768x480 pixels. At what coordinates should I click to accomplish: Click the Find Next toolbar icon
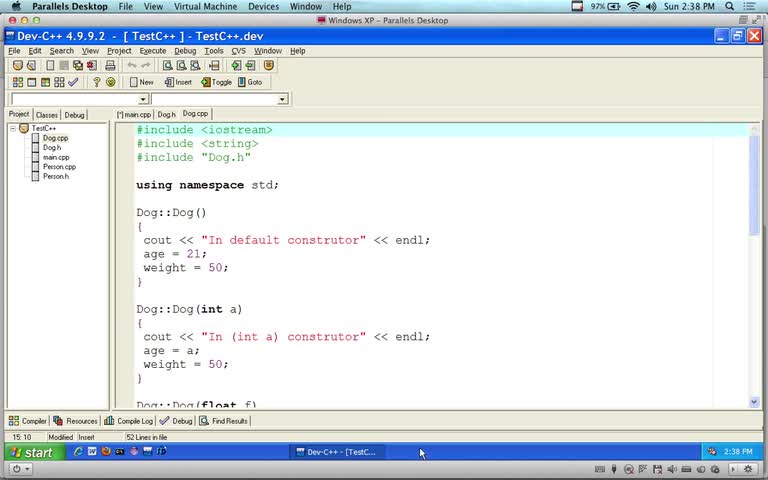[x=181, y=65]
